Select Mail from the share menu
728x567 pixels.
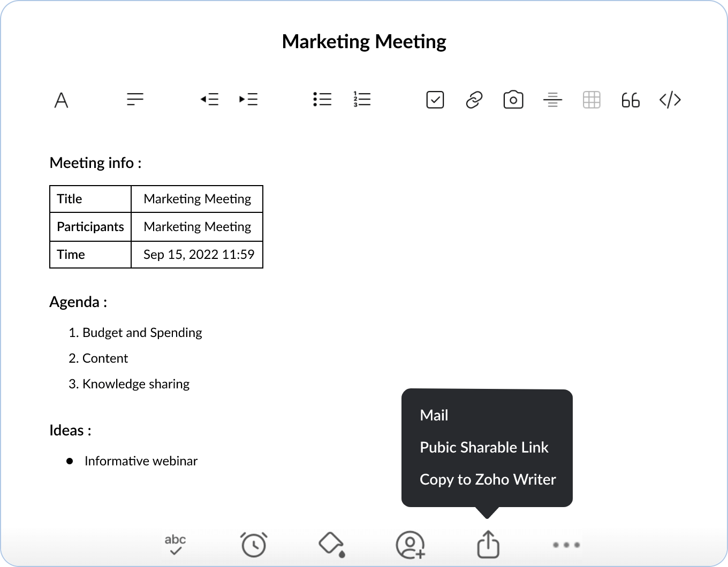pyautogui.click(x=434, y=415)
